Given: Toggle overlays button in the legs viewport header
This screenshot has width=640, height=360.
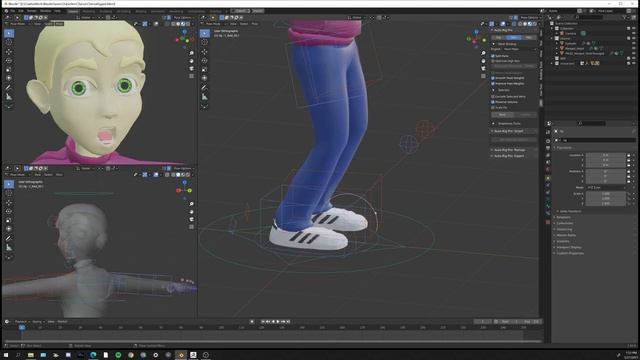Looking at the screenshot, I should [x=503, y=24].
